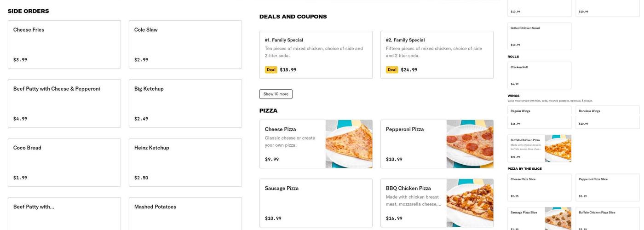644x230 pixels.
Task: Select the Buffalo Chicken Pizza thumbnail image
Action: (x=558, y=149)
